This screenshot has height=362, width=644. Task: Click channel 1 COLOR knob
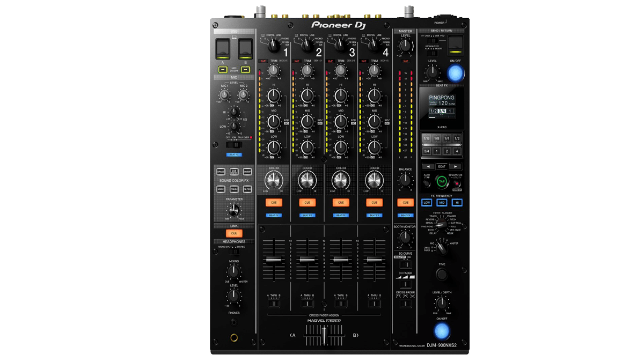(273, 180)
